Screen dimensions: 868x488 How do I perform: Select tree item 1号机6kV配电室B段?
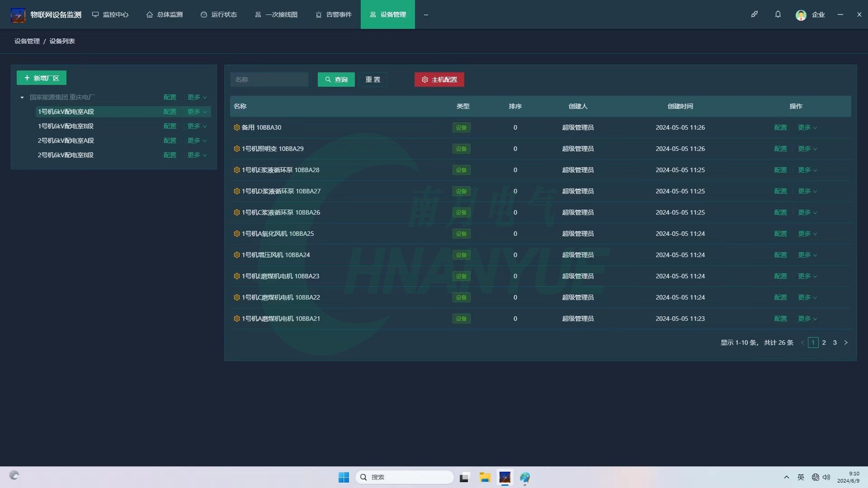point(66,126)
